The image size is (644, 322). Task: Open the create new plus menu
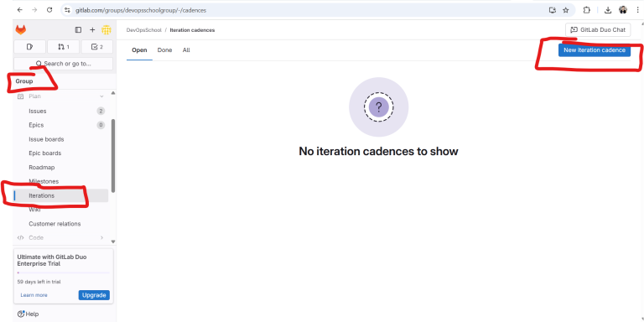92,30
